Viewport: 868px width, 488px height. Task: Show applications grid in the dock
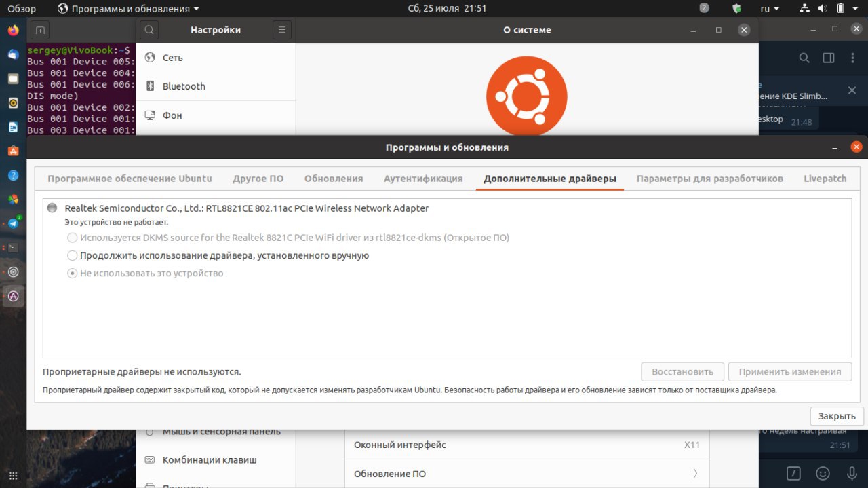13,476
